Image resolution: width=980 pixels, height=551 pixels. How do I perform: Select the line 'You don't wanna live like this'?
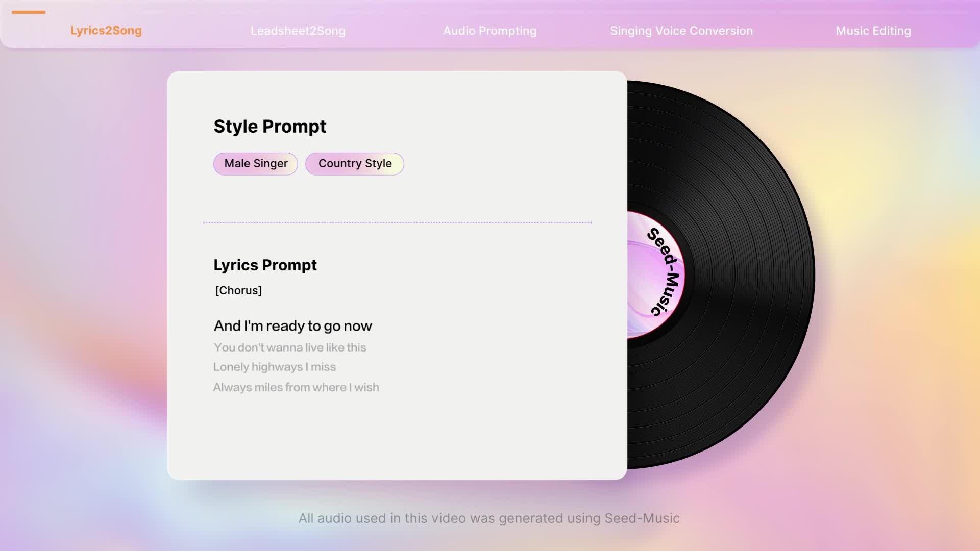(x=289, y=347)
